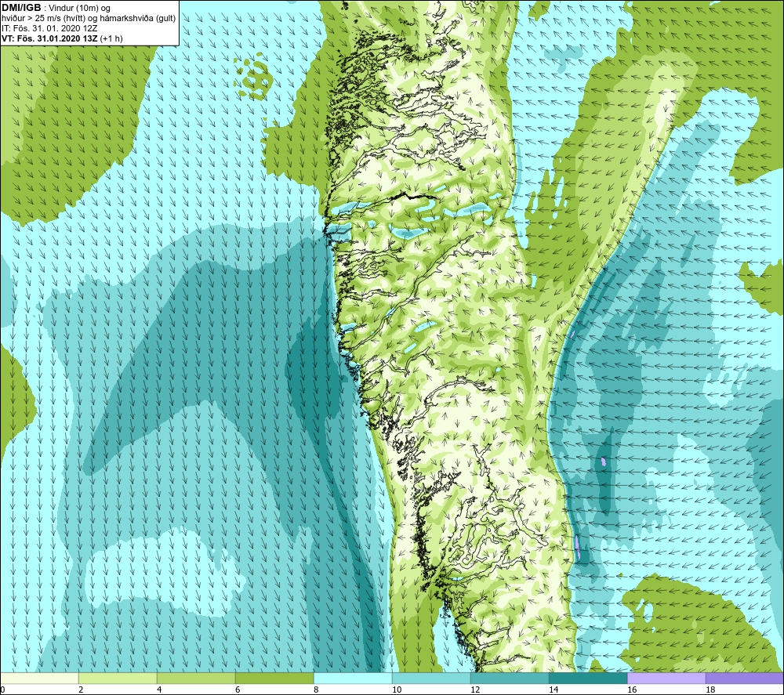Click the DMI/IGB title text
The width and height of the screenshot is (784, 695).
pos(21,8)
